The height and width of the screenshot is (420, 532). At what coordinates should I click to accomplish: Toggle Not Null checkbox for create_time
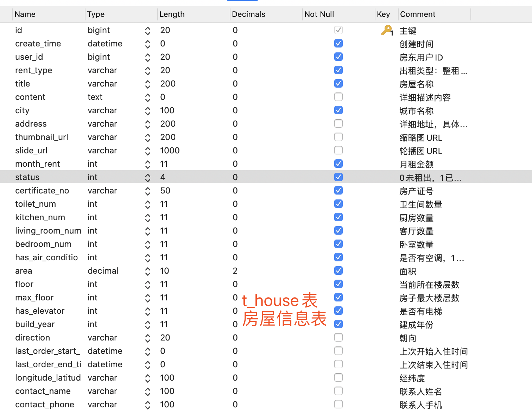pyautogui.click(x=338, y=44)
